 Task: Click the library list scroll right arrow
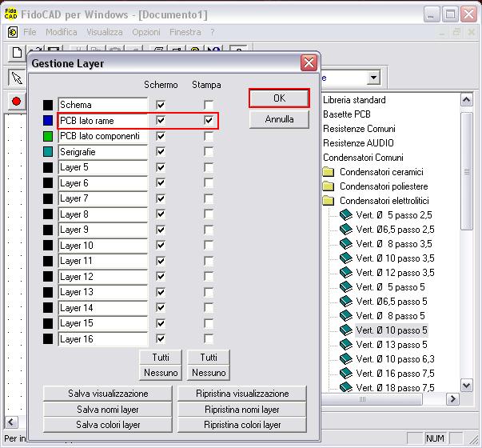tap(452, 399)
